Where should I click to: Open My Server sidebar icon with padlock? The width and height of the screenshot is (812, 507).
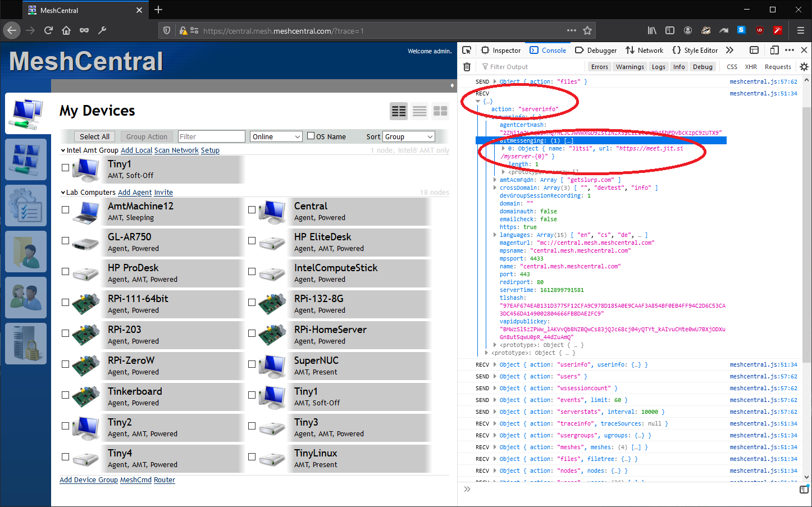tap(26, 344)
